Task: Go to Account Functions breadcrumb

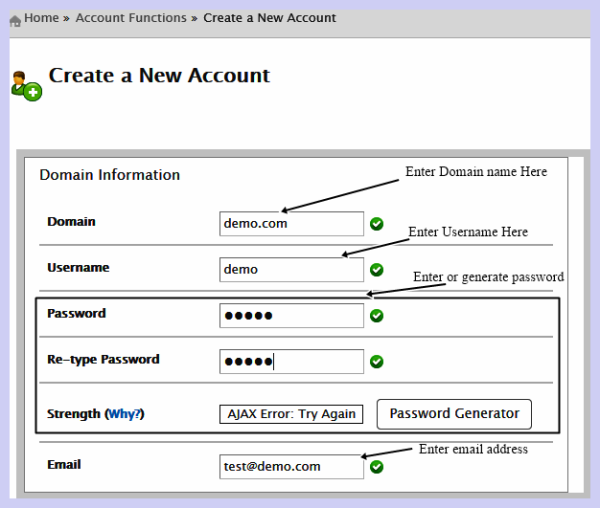Action: coord(131,18)
